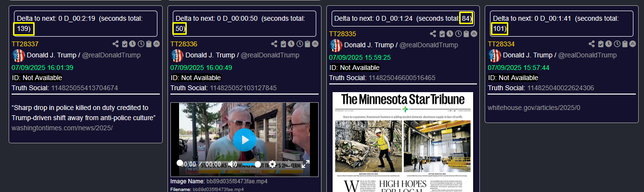The width and height of the screenshot is (644, 192).
Task: Collapse post TT28337 with up-arrow circle
Action: click(x=157, y=44)
